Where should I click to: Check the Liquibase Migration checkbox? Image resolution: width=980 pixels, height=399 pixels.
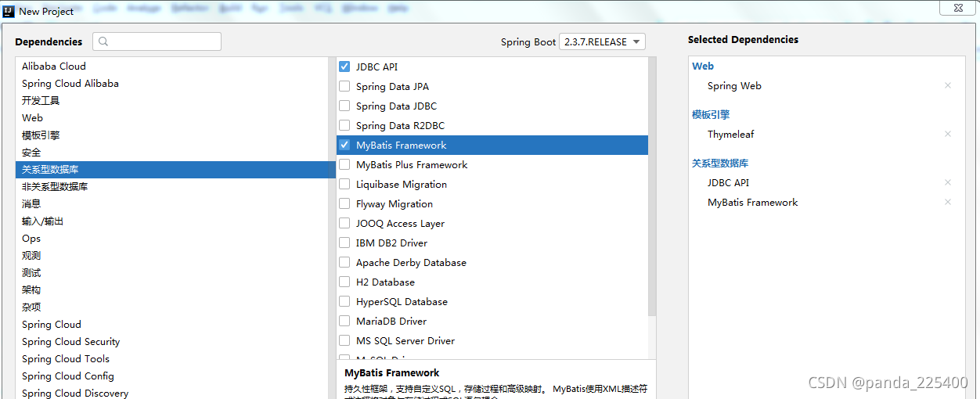344,185
